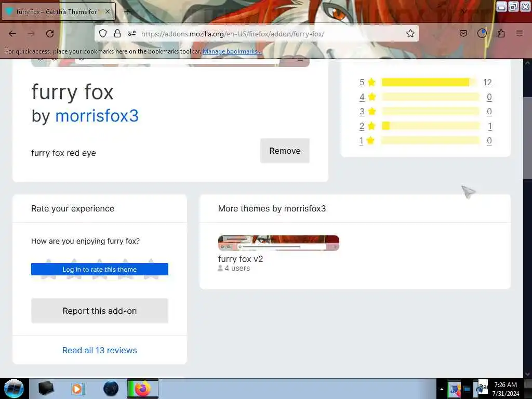Click the two-star rating bar

click(431, 126)
